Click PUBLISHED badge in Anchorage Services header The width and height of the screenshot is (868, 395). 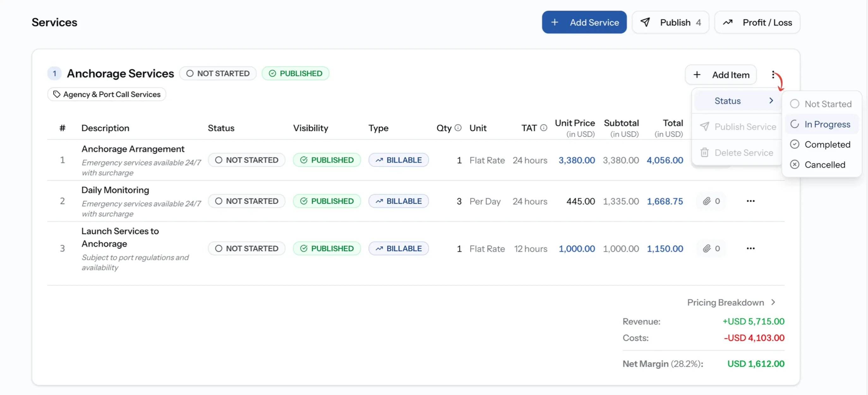295,74
